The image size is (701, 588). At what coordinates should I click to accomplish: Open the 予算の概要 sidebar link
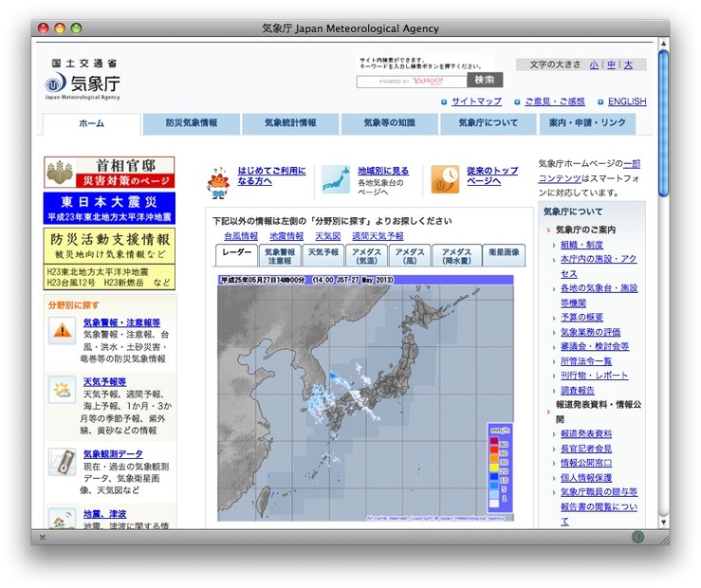(581, 317)
